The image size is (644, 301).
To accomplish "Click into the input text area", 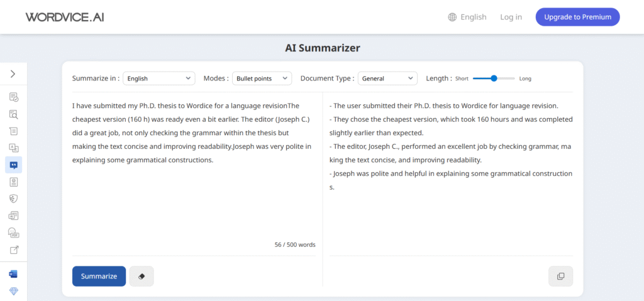I will pyautogui.click(x=194, y=168).
